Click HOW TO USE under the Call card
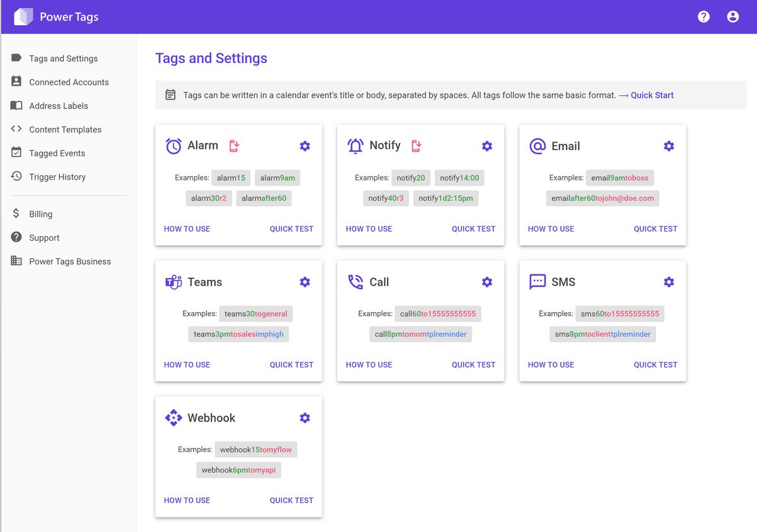 click(x=369, y=364)
